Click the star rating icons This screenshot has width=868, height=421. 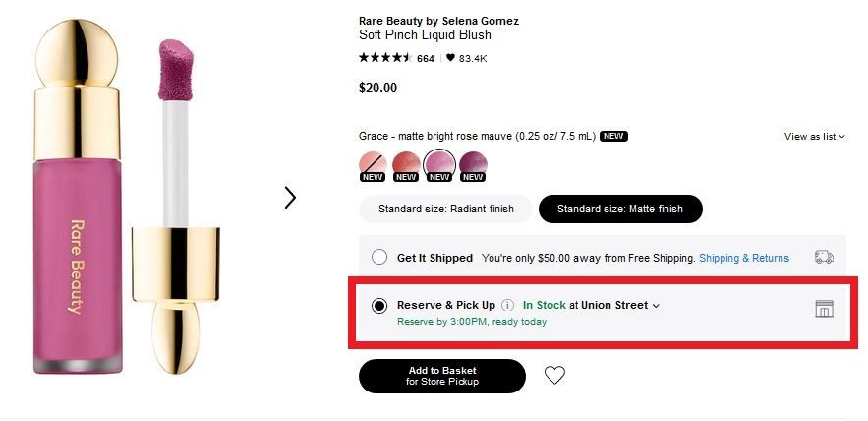click(x=384, y=58)
